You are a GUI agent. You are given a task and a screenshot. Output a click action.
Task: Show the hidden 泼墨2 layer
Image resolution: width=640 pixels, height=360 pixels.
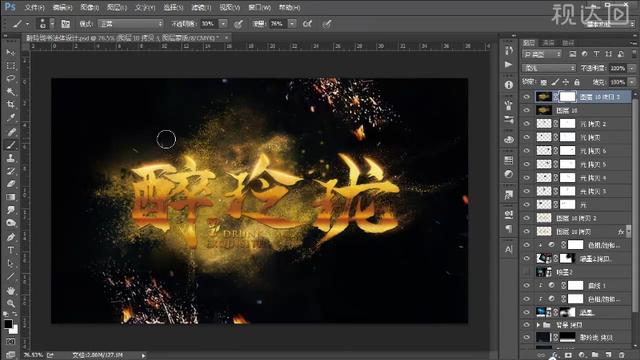[527, 272]
